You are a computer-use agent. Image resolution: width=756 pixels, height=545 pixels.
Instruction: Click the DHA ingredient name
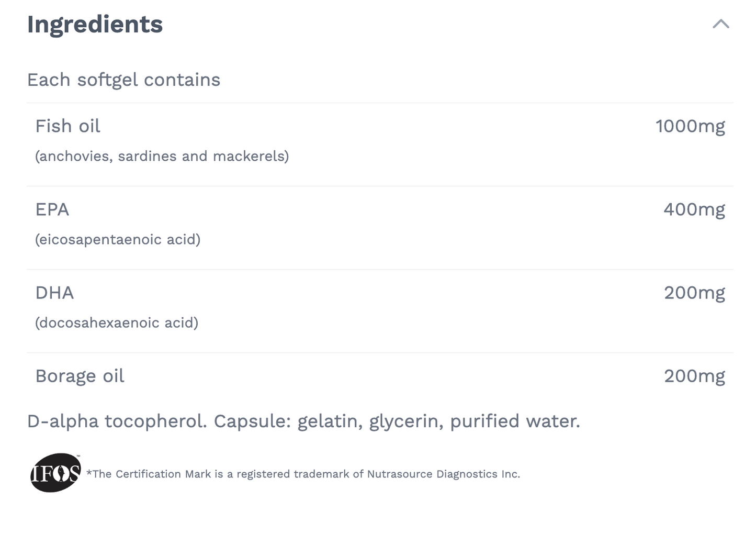(54, 293)
